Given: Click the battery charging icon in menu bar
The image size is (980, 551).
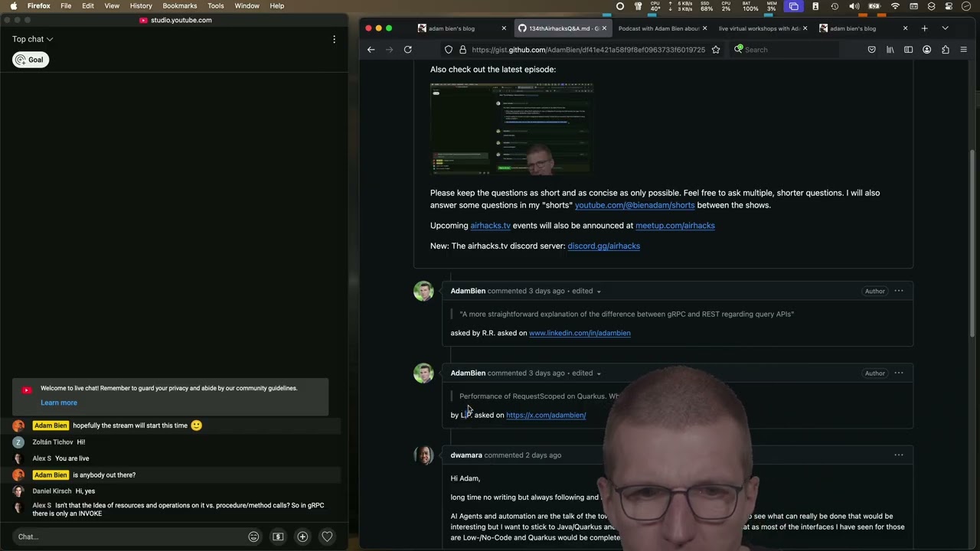Looking at the screenshot, I should click(874, 6).
